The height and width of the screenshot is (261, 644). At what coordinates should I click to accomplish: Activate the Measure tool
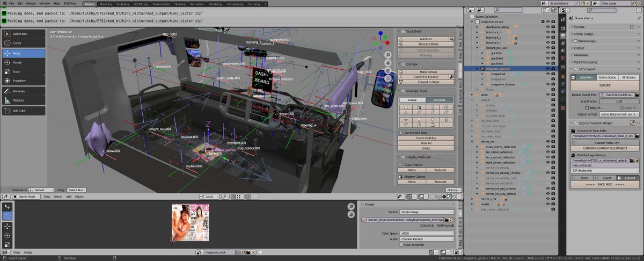(23, 100)
